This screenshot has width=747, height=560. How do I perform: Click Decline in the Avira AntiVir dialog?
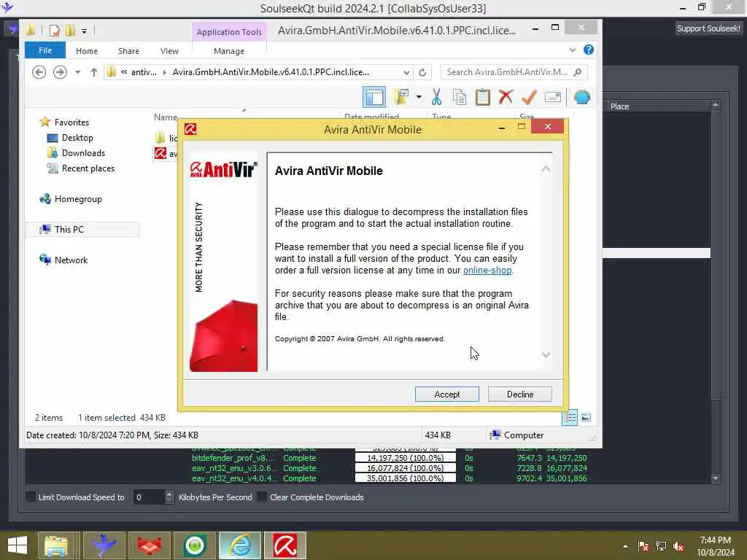pos(519,394)
